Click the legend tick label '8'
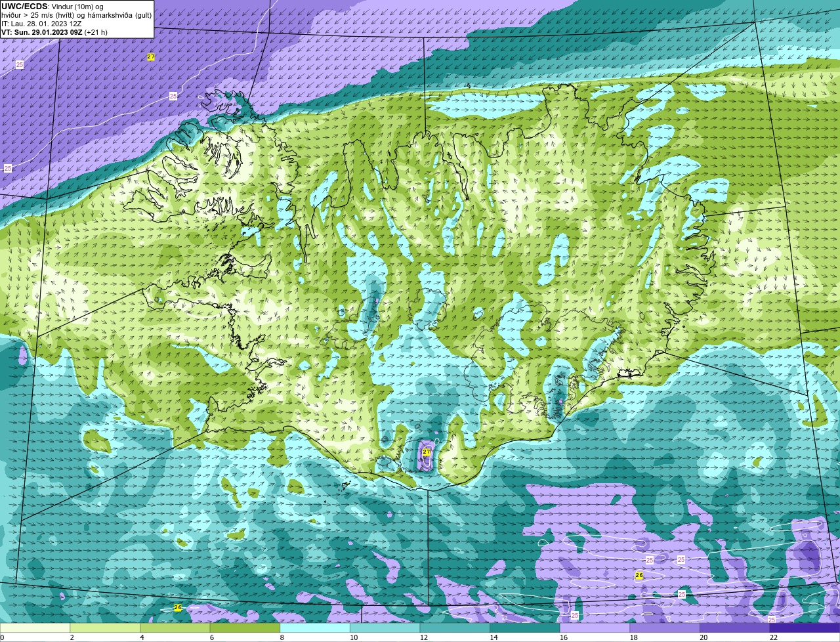Screen dimensions: 840x642 click(x=282, y=637)
